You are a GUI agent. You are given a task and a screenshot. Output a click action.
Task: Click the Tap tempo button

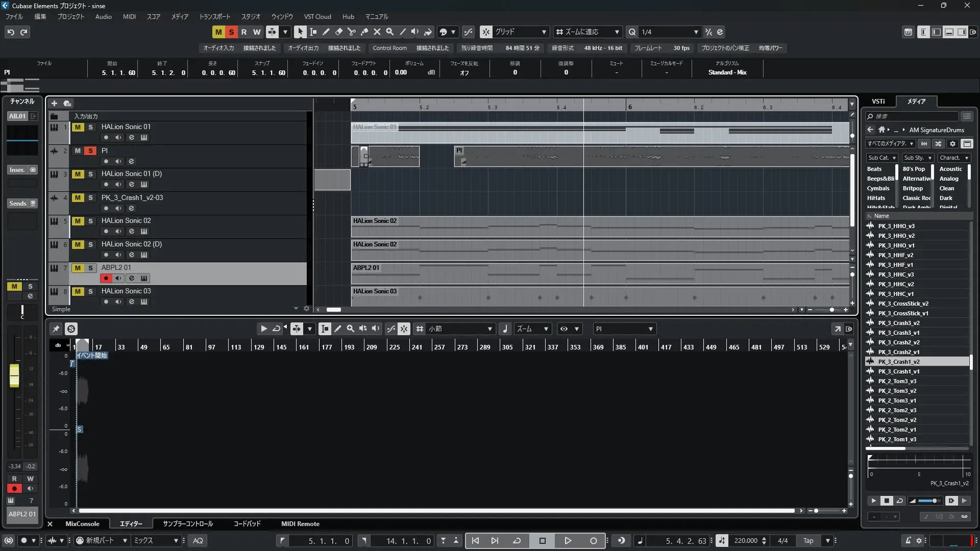click(x=808, y=541)
